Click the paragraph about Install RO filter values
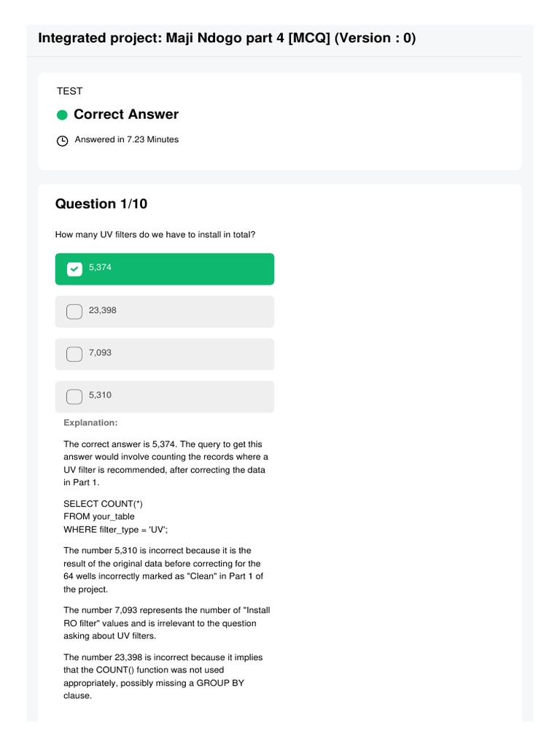The width and height of the screenshot is (560, 747). pos(166,623)
